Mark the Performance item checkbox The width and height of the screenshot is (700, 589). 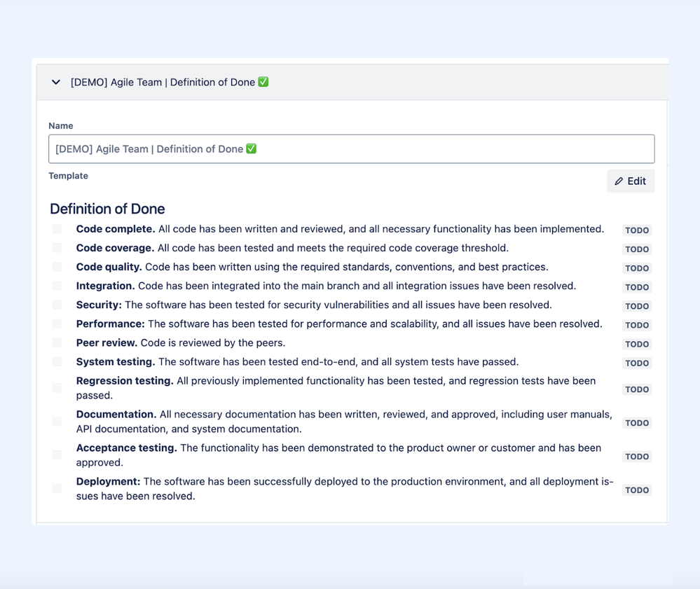tap(57, 324)
